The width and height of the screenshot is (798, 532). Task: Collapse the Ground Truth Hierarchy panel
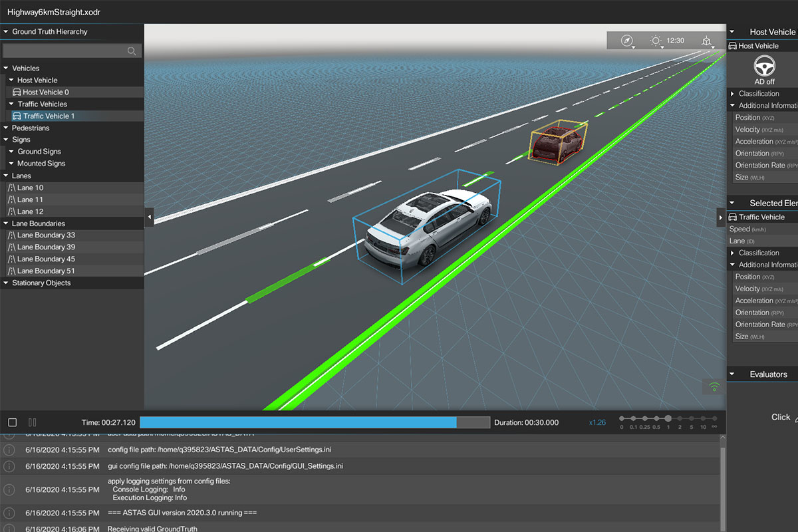click(6, 31)
